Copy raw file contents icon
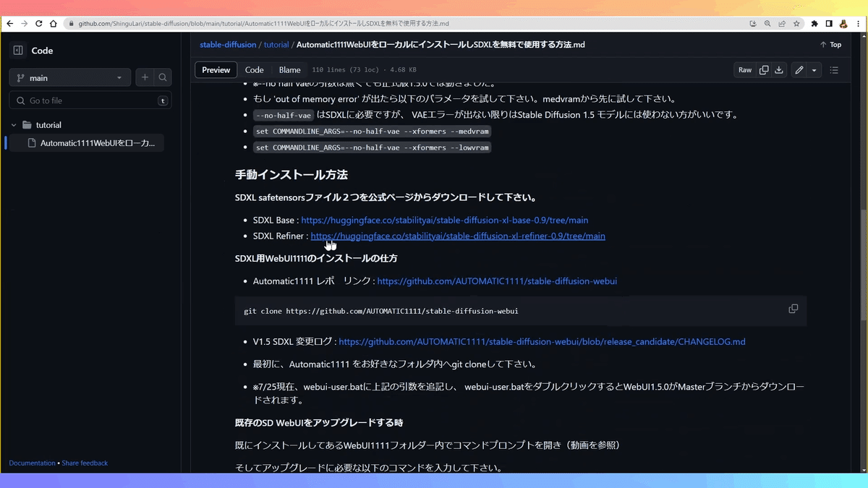Screen dimensions: 868x488 pyautogui.click(x=764, y=70)
